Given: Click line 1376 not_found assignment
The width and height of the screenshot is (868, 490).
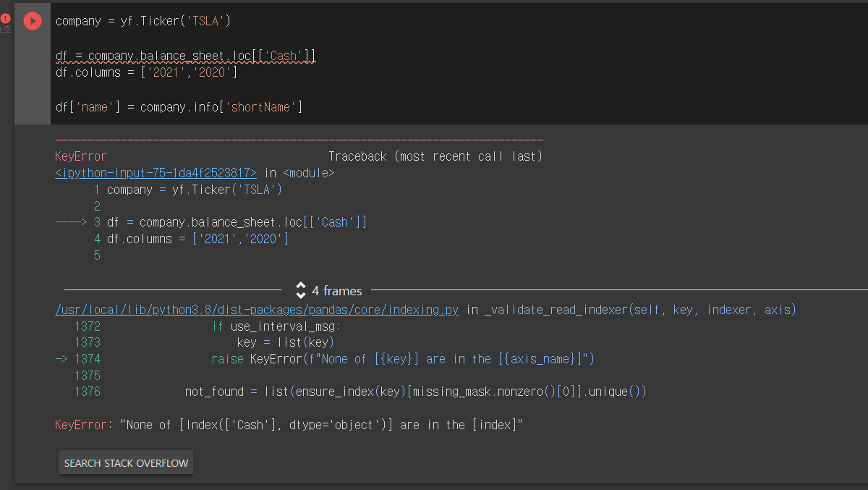Looking at the screenshot, I should pyautogui.click(x=360, y=392).
